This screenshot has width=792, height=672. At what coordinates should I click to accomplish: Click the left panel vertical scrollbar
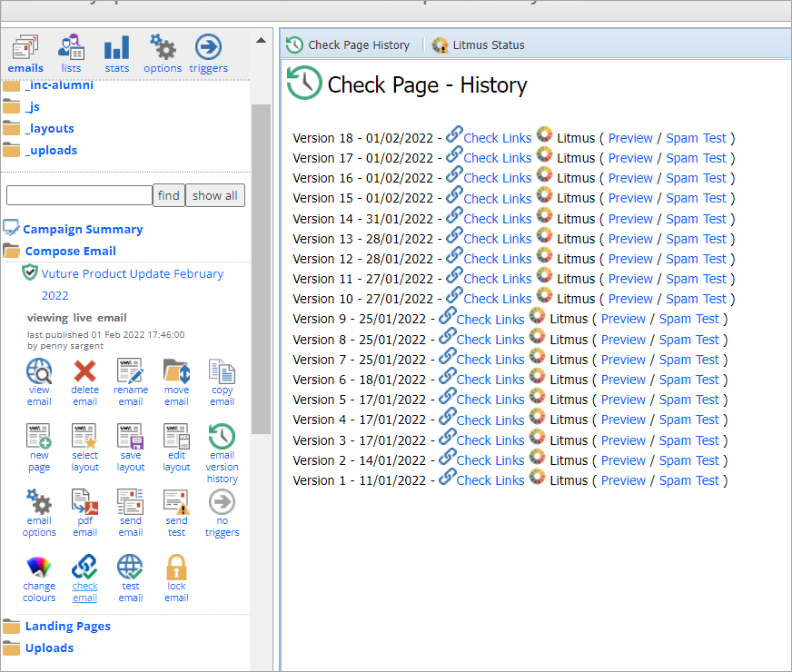[x=262, y=269]
